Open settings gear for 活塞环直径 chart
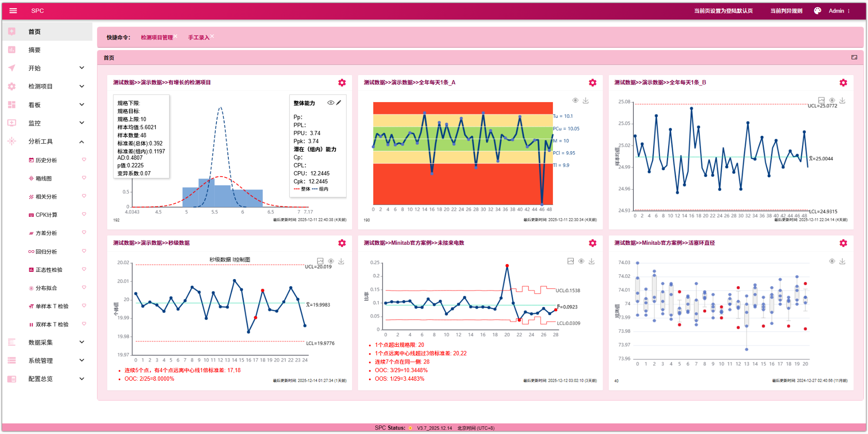868x434 pixels. pos(843,243)
